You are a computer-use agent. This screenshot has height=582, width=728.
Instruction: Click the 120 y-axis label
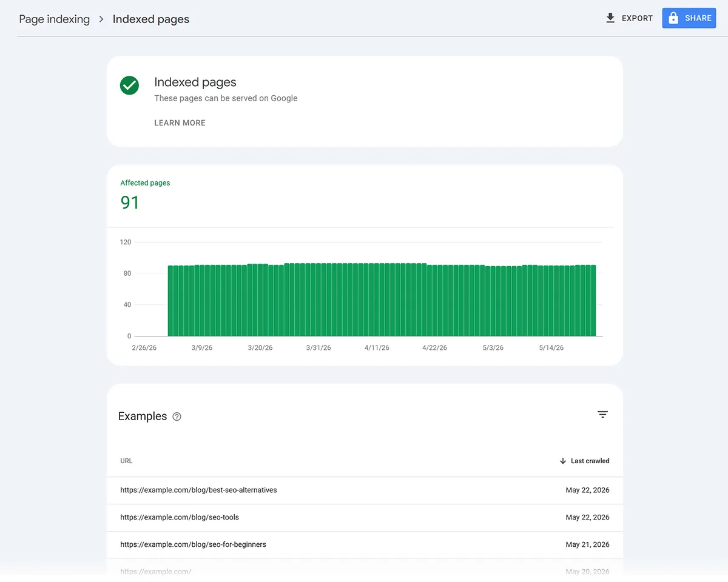click(x=126, y=242)
